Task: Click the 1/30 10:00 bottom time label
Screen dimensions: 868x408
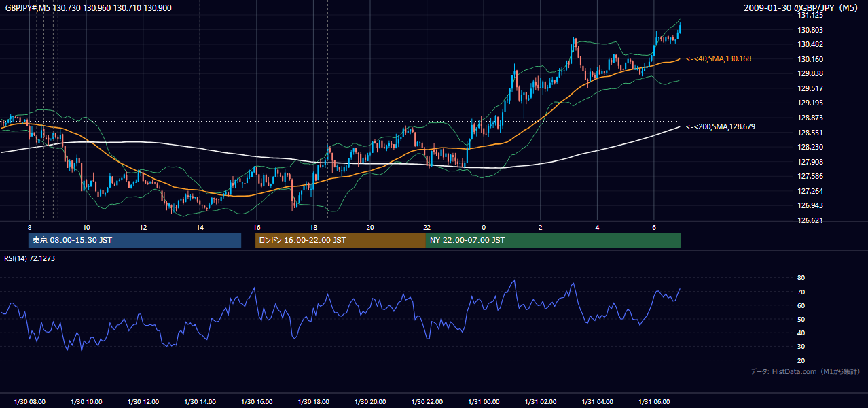Action: pyautogui.click(x=86, y=401)
